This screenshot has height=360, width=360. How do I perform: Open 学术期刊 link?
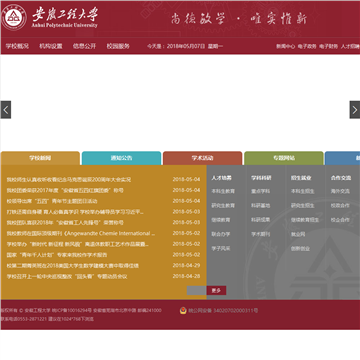[260, 234]
